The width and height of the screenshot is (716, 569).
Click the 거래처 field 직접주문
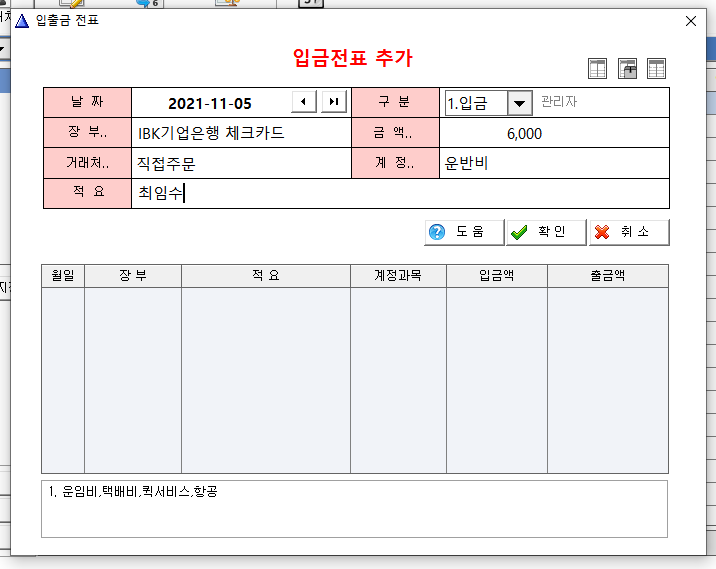(x=241, y=163)
